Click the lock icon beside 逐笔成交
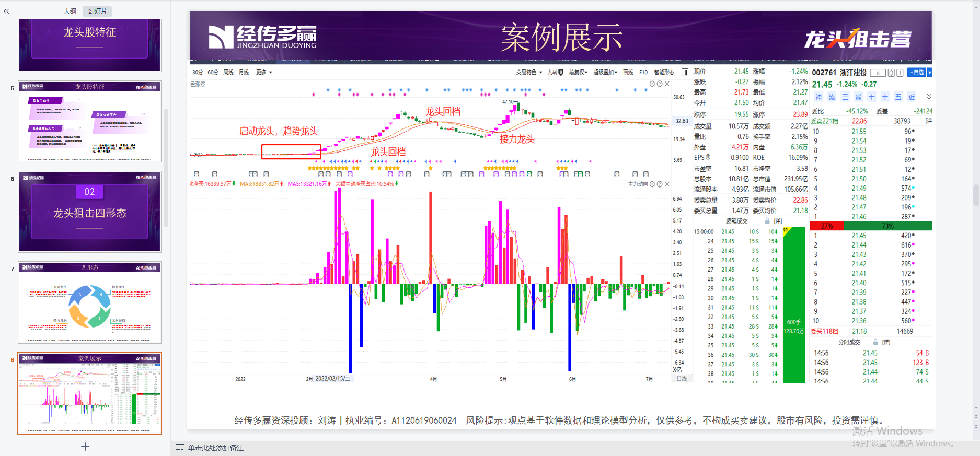Screen dimensions: 980x456 click(x=767, y=221)
